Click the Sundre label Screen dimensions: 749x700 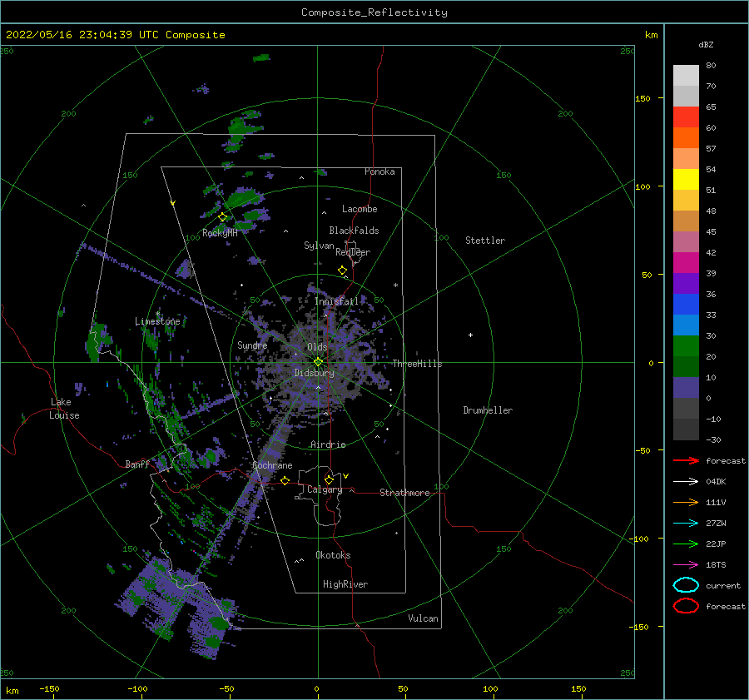(x=252, y=345)
